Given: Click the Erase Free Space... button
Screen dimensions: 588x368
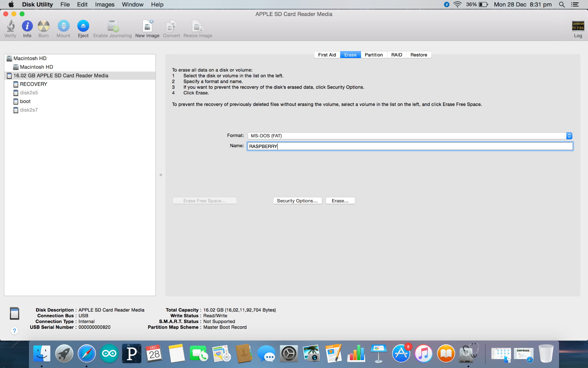Looking at the screenshot, I should tap(205, 201).
